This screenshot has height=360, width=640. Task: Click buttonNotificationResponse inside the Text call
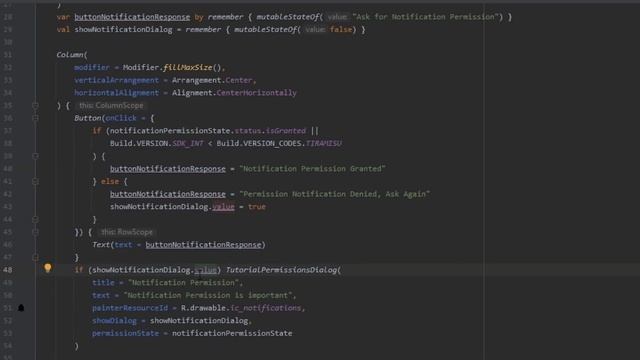click(x=203, y=244)
